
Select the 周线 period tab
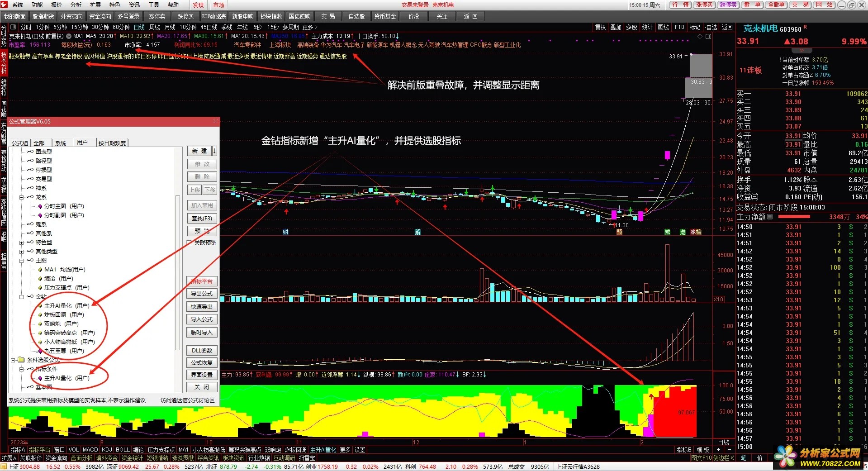coord(155,27)
